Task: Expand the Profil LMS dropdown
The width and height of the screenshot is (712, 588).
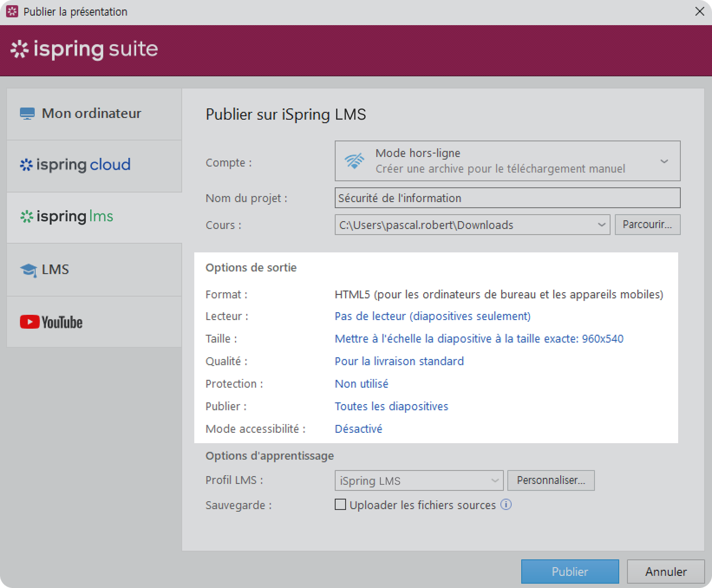Action: point(494,480)
